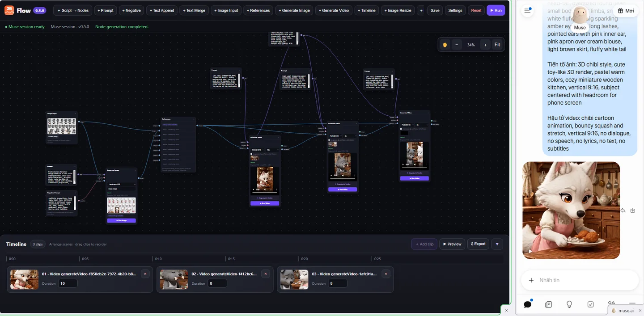The width and height of the screenshot is (644, 316).
Task: Start a new chat with Mới button
Action: pos(626,11)
